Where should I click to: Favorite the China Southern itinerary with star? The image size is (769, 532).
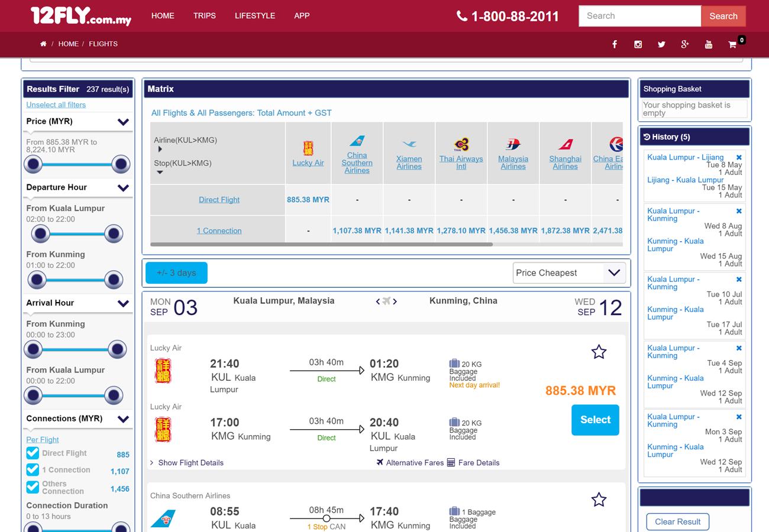pos(599,499)
